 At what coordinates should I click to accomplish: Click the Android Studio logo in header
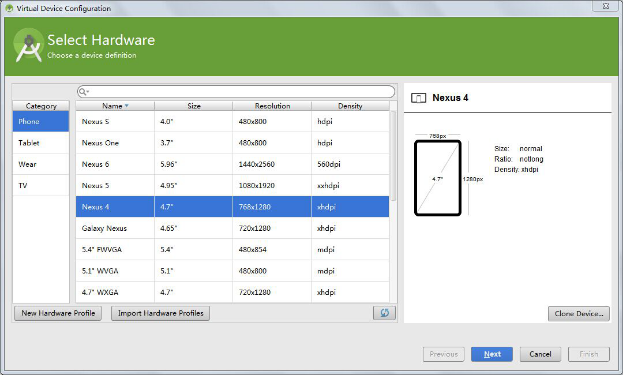(x=28, y=45)
